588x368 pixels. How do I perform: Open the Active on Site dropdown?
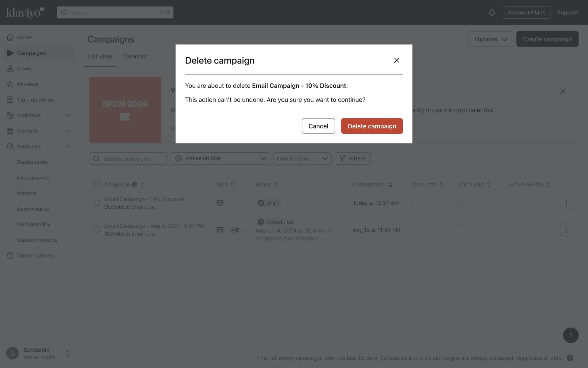coord(220,159)
